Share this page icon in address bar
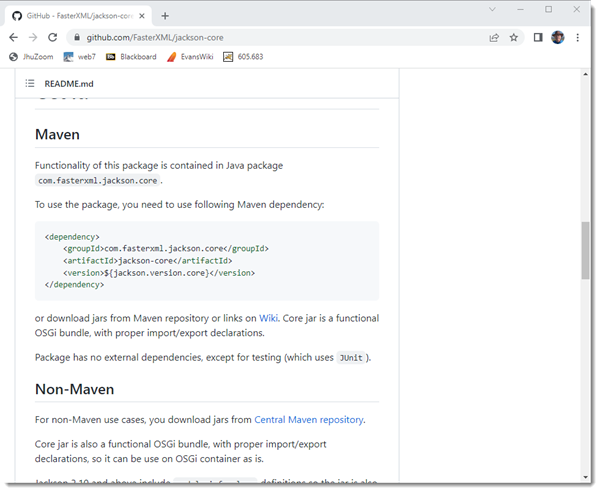This screenshot has height=492, width=600. [494, 37]
